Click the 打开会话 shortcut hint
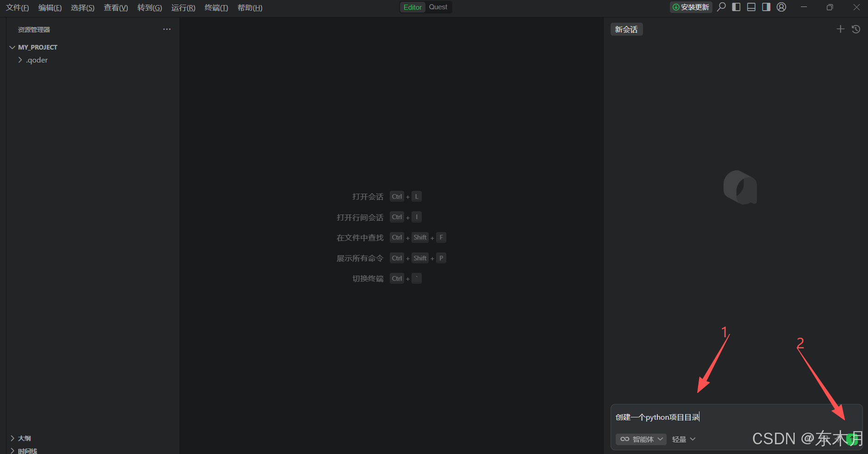868x454 pixels. coord(368,197)
